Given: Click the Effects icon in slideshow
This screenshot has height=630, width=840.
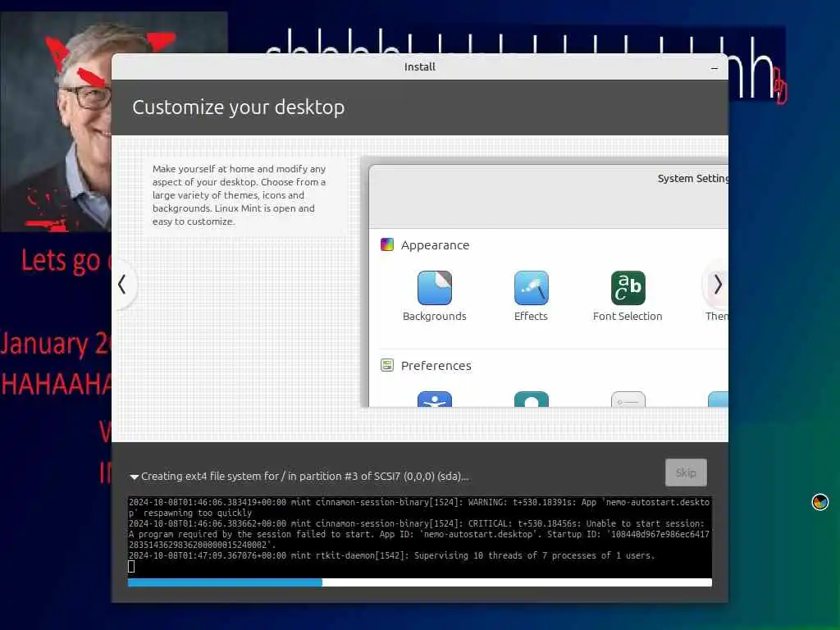Looking at the screenshot, I should click(x=531, y=288).
